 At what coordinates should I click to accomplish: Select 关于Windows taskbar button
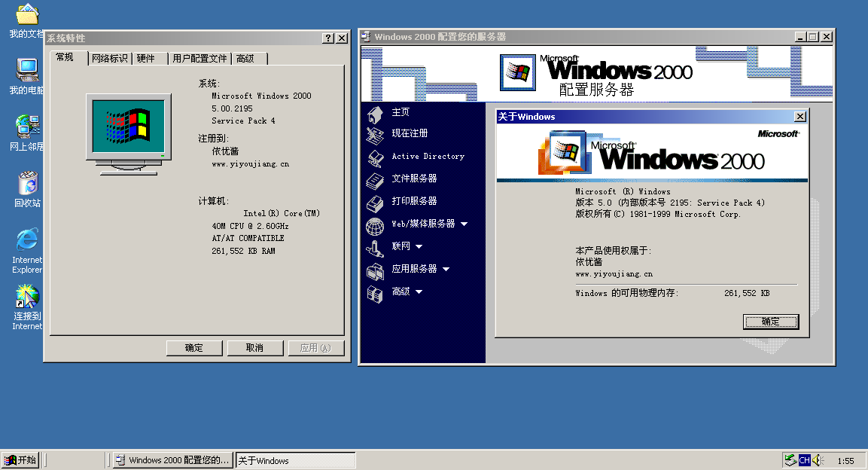pyautogui.click(x=296, y=460)
